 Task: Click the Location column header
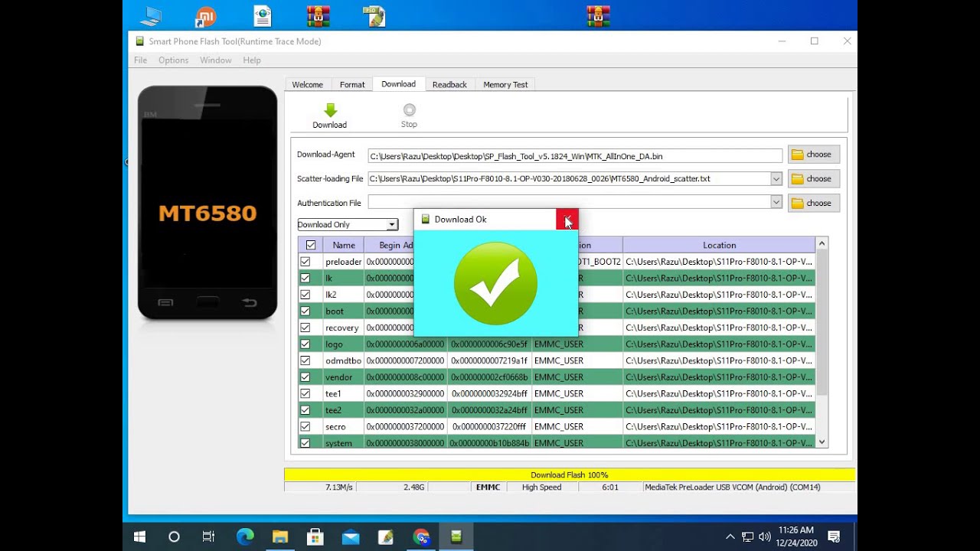(x=720, y=245)
